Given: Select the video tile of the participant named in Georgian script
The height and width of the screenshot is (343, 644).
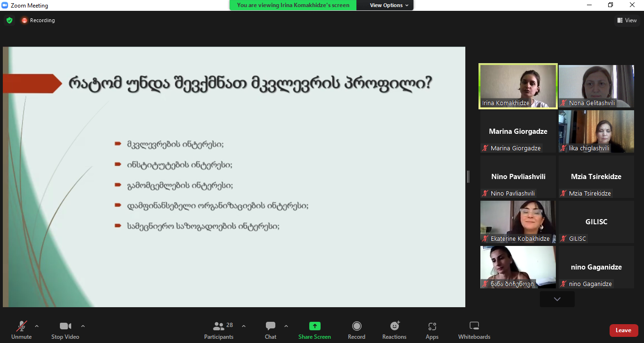Looking at the screenshot, I should pyautogui.click(x=518, y=267).
